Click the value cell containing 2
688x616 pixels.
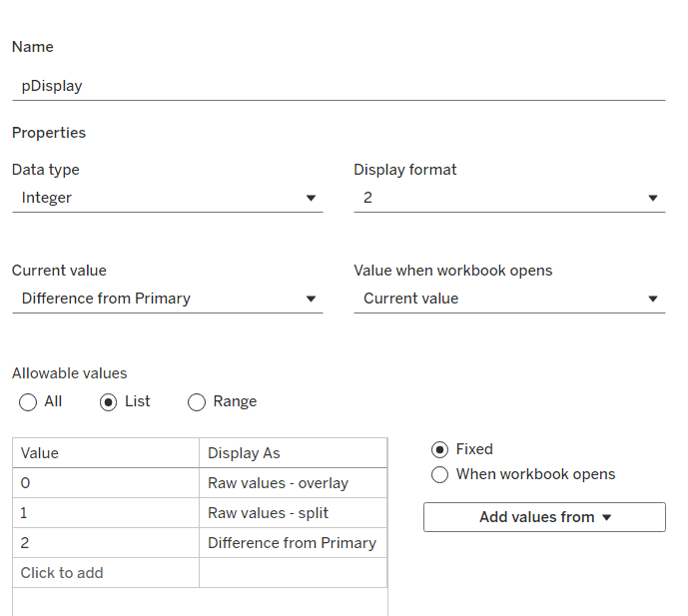[x=105, y=543]
